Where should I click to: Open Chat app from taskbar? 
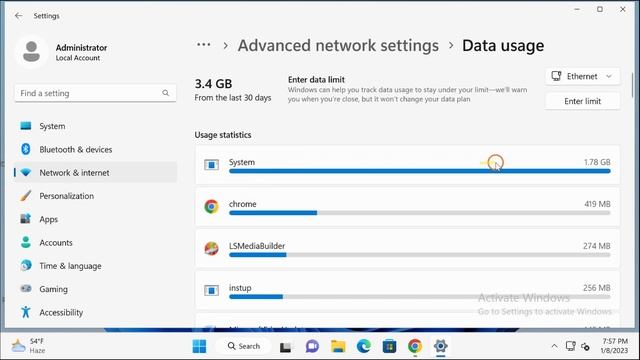(x=312, y=346)
